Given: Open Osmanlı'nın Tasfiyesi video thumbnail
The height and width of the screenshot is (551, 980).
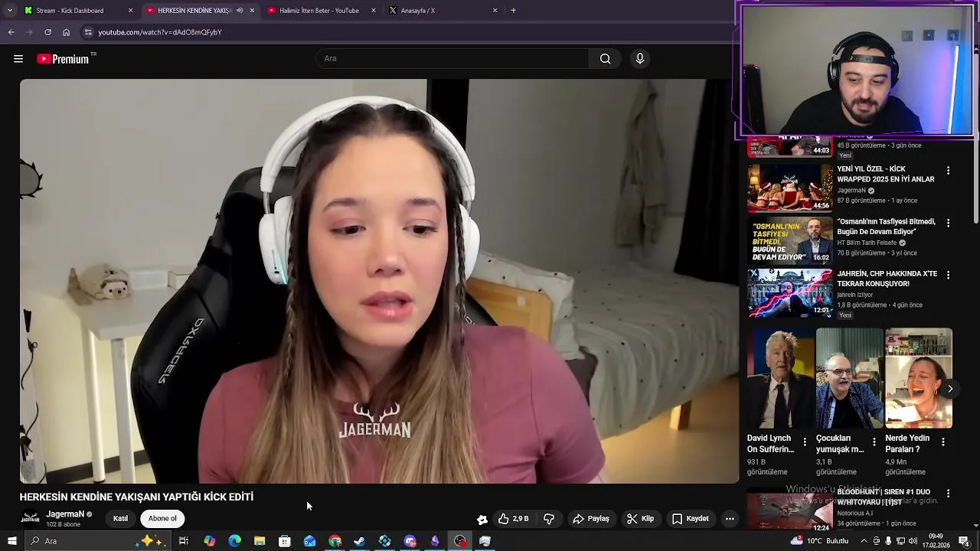Looking at the screenshot, I should pyautogui.click(x=789, y=240).
